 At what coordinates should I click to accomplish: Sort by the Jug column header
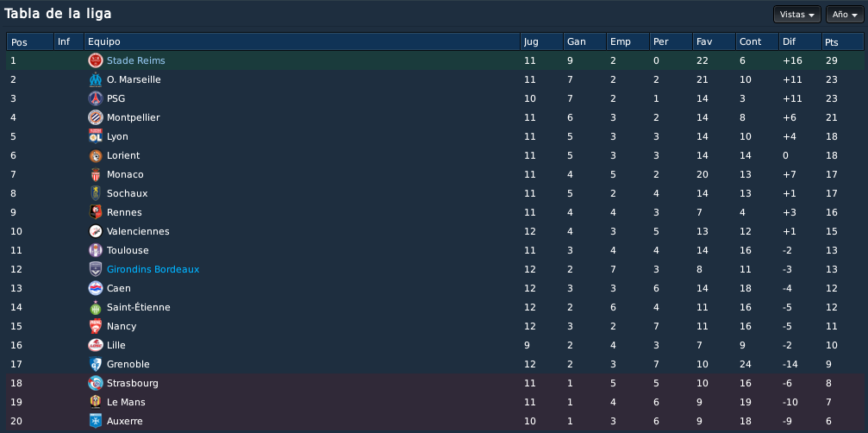point(541,41)
